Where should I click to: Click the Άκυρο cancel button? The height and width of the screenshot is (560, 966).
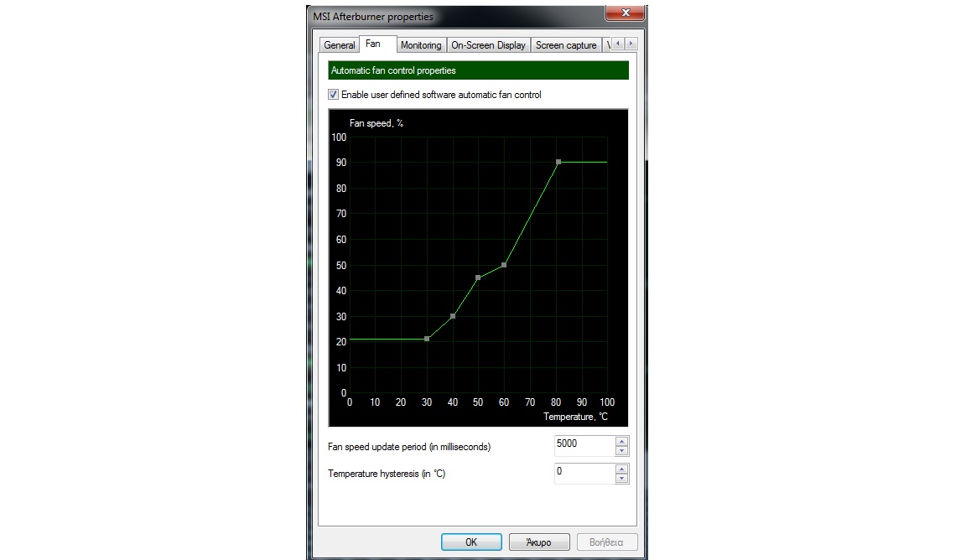point(539,542)
